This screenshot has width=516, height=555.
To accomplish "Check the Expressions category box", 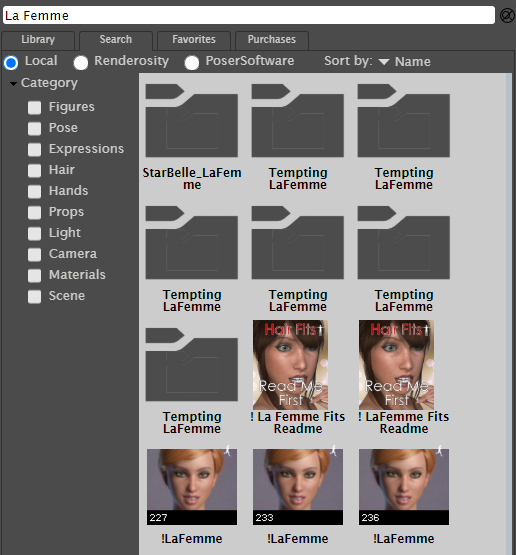I will [x=34, y=150].
